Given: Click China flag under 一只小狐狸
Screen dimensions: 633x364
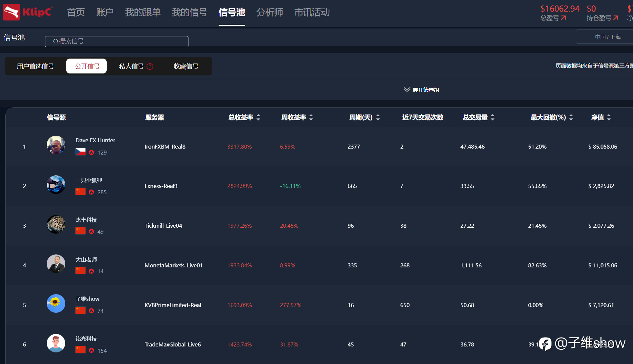Looking at the screenshot, I should click(x=80, y=192).
